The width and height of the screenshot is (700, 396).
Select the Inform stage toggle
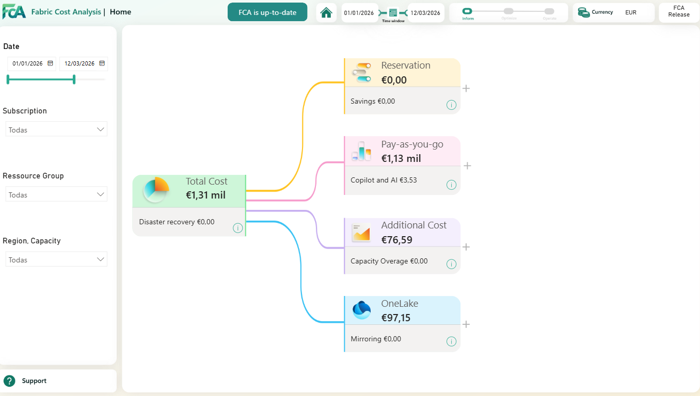[x=467, y=11]
